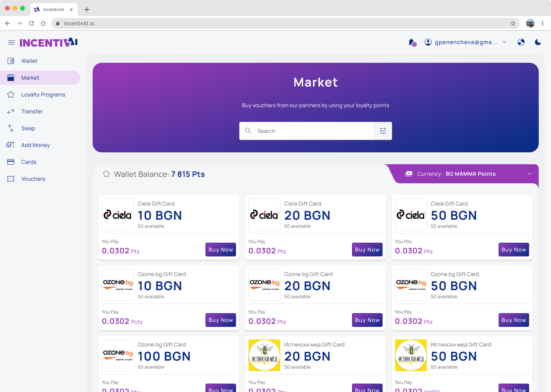Open the Wallet section from the sidebar

(29, 60)
